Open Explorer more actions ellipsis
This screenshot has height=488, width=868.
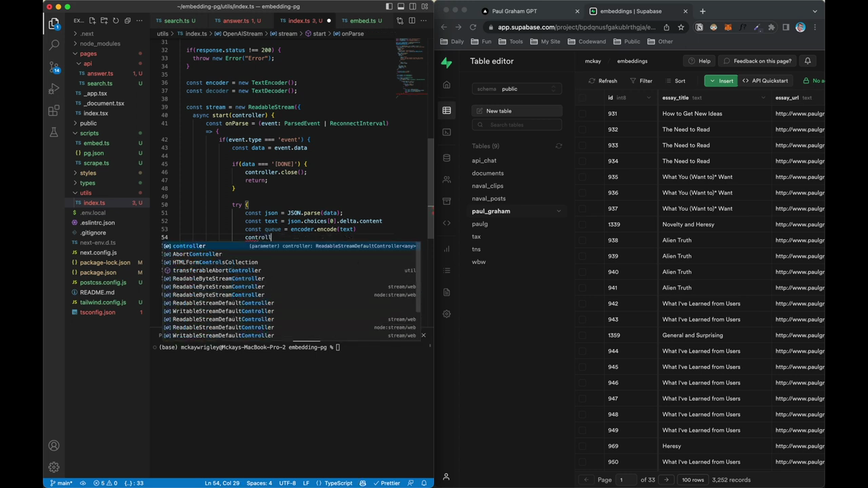(x=139, y=20)
